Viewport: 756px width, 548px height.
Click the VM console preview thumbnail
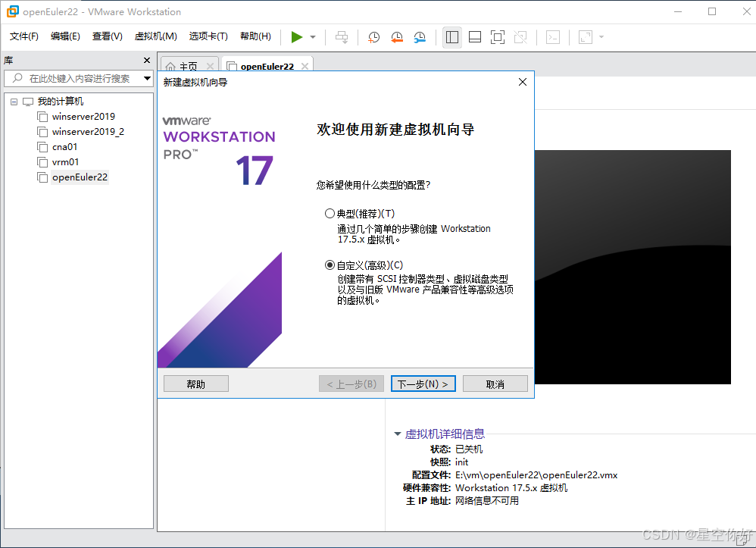(633, 267)
